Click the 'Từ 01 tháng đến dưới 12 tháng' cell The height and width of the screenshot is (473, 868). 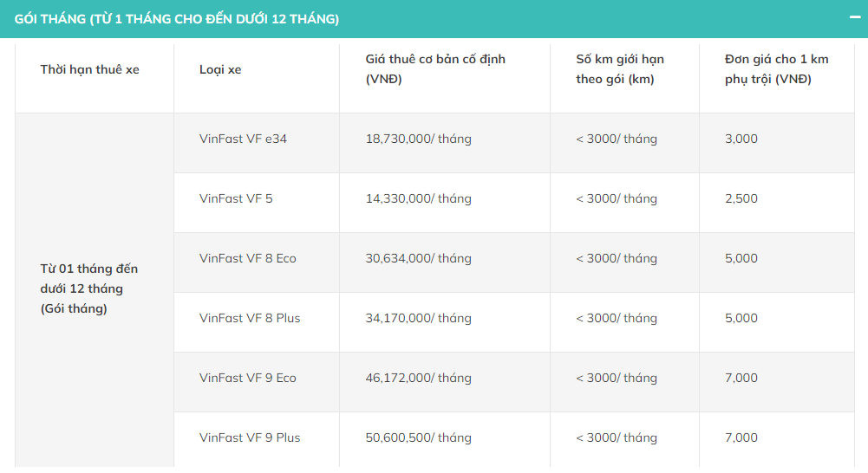pos(89,288)
